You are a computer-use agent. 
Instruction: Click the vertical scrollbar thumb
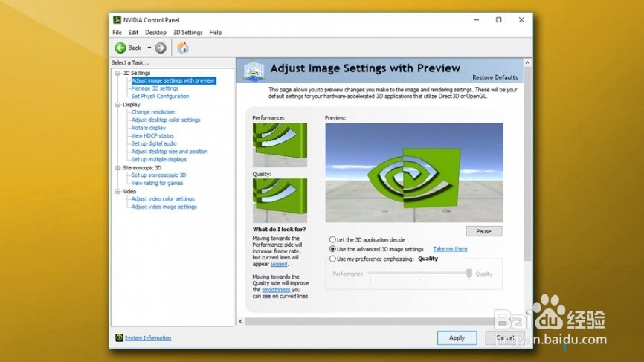pyautogui.click(x=528, y=164)
